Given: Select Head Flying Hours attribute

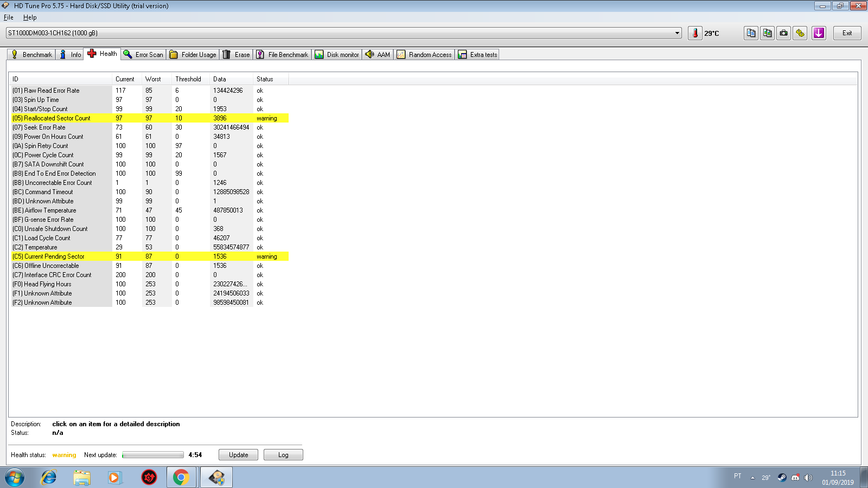Looking at the screenshot, I should point(149,284).
